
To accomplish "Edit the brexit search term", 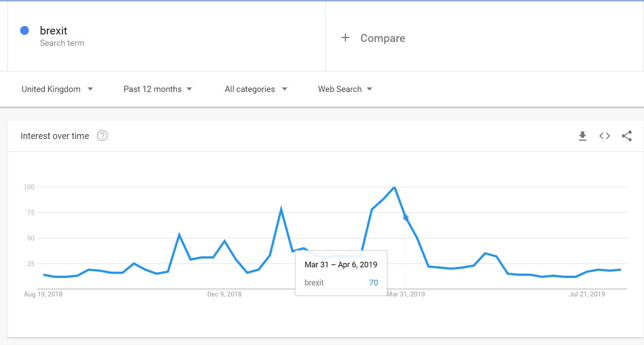I will pyautogui.click(x=53, y=30).
